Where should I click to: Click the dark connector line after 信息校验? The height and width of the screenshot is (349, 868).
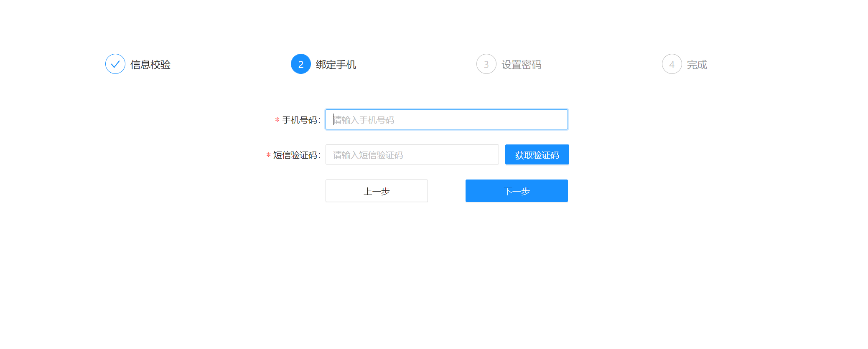[231, 64]
